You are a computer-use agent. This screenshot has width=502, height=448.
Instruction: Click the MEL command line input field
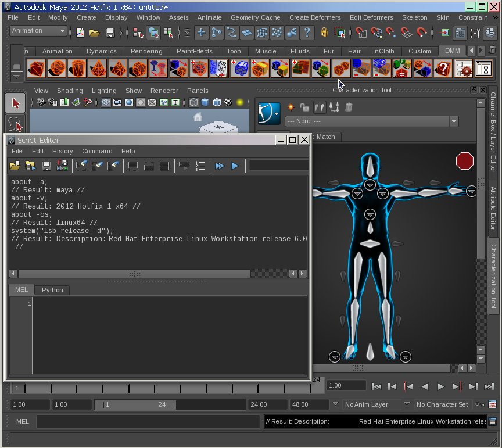click(148, 421)
